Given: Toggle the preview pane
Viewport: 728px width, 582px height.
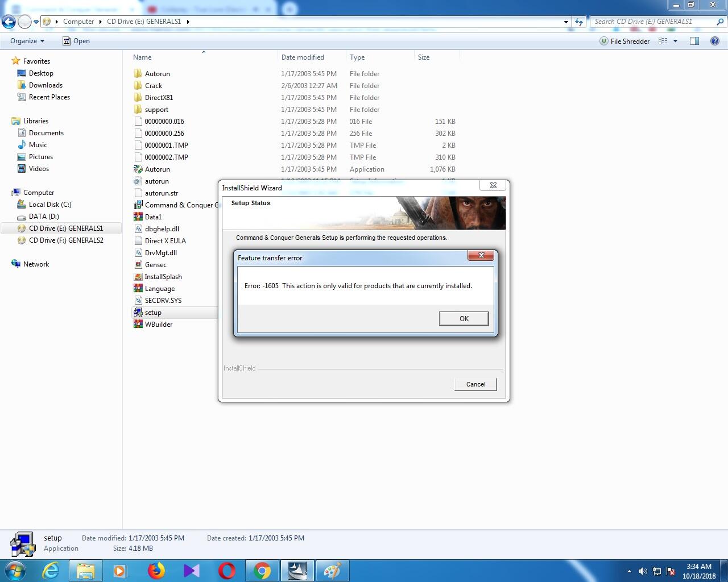Looking at the screenshot, I should click(694, 41).
